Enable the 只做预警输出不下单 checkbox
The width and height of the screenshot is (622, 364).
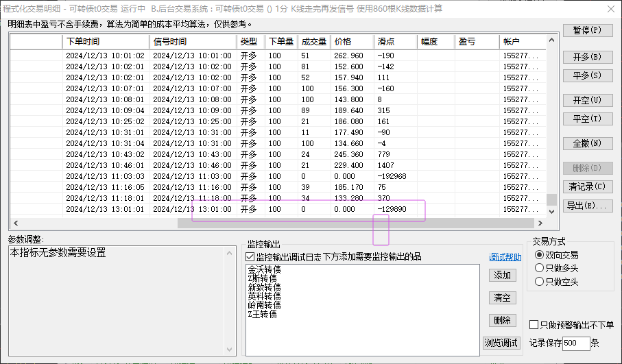coord(534,325)
